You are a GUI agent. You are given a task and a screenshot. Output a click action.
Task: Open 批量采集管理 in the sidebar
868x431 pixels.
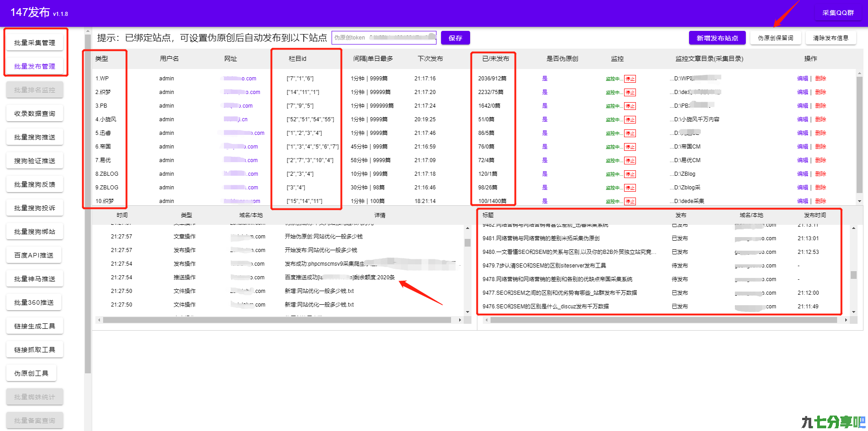coord(35,43)
